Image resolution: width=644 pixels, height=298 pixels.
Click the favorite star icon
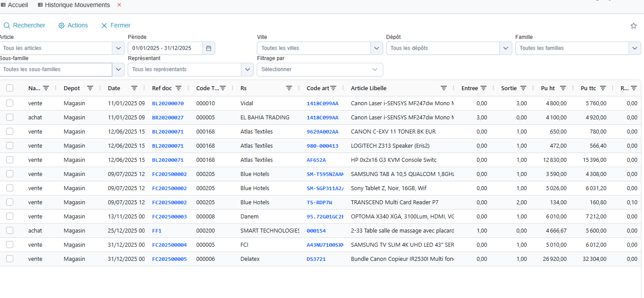click(633, 26)
